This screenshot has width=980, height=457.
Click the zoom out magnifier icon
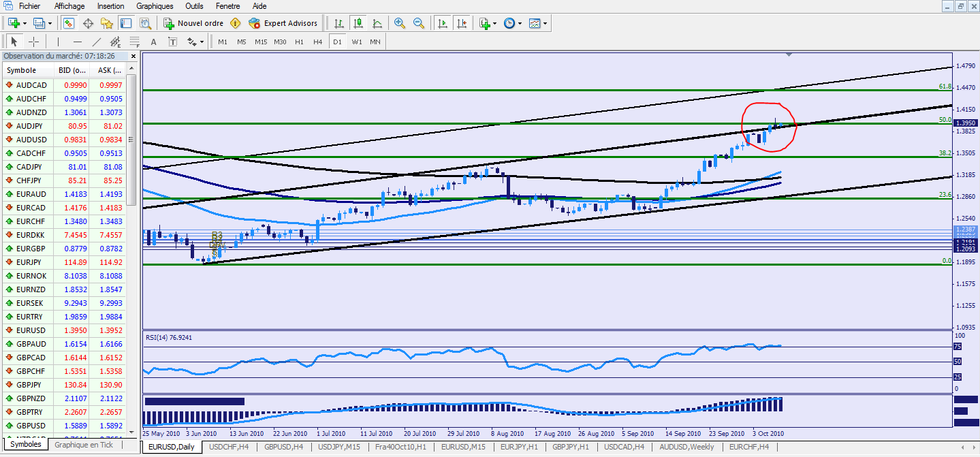418,23
